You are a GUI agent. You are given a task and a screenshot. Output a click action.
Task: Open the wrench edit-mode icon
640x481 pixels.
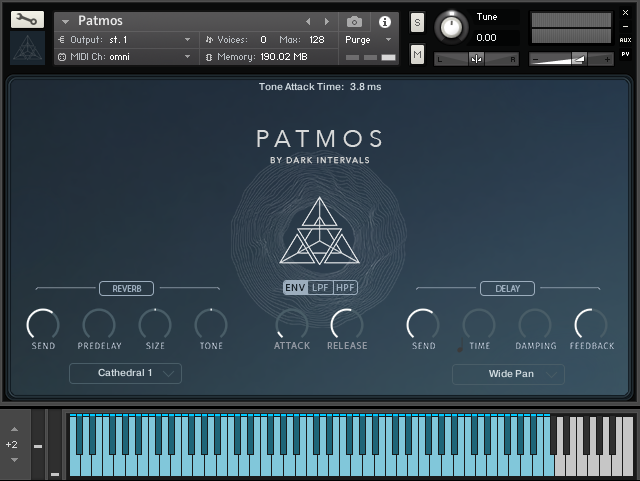tap(27, 19)
